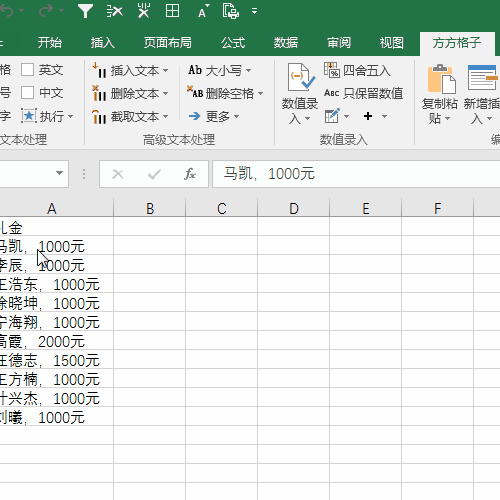Click the insert function fx button

point(190,174)
